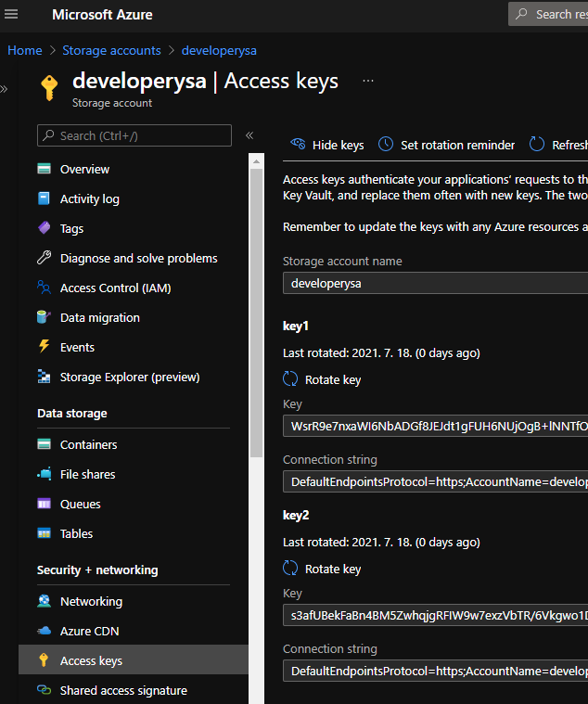The height and width of the screenshot is (704, 588).
Task: Toggle Hide keys
Action: [x=327, y=145]
